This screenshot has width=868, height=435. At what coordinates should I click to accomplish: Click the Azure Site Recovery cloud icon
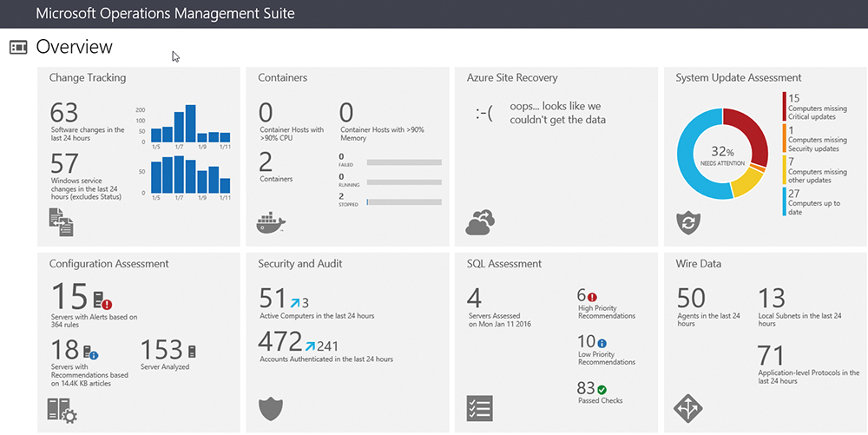click(x=480, y=222)
